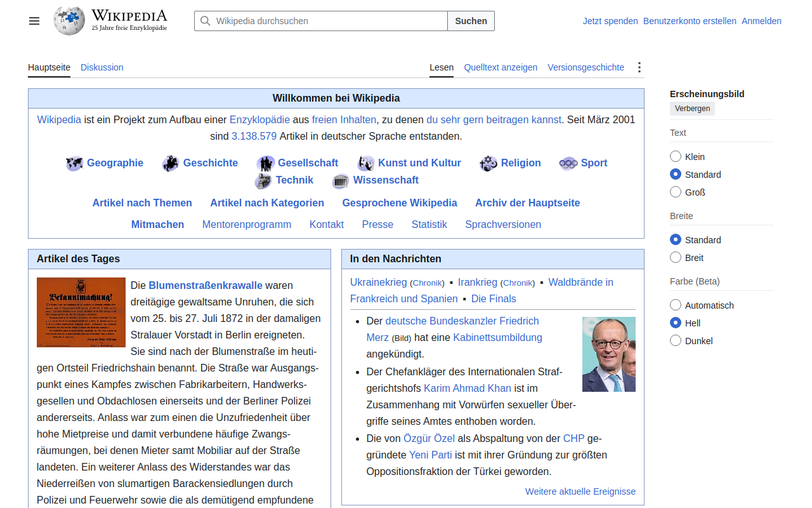The width and height of the screenshot is (812, 508).
Task: Open the Blumenstraßenkrawalle article
Action: click(x=206, y=286)
